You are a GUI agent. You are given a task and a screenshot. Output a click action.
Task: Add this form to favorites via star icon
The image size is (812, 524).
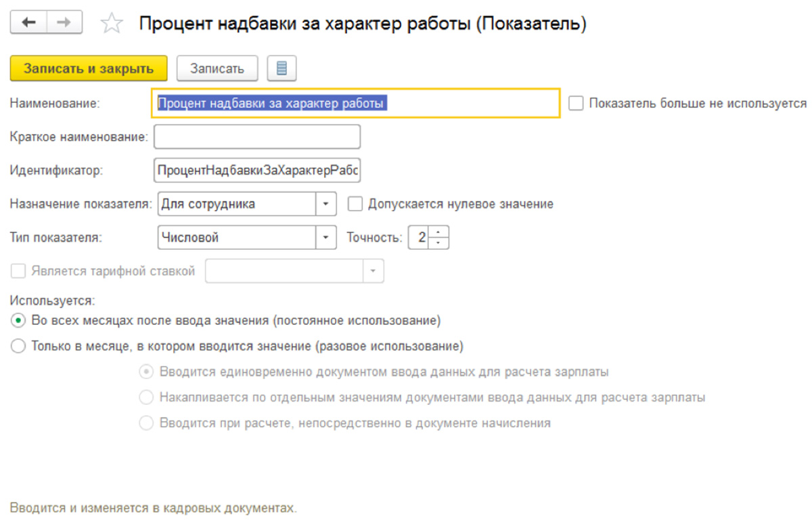110,22
